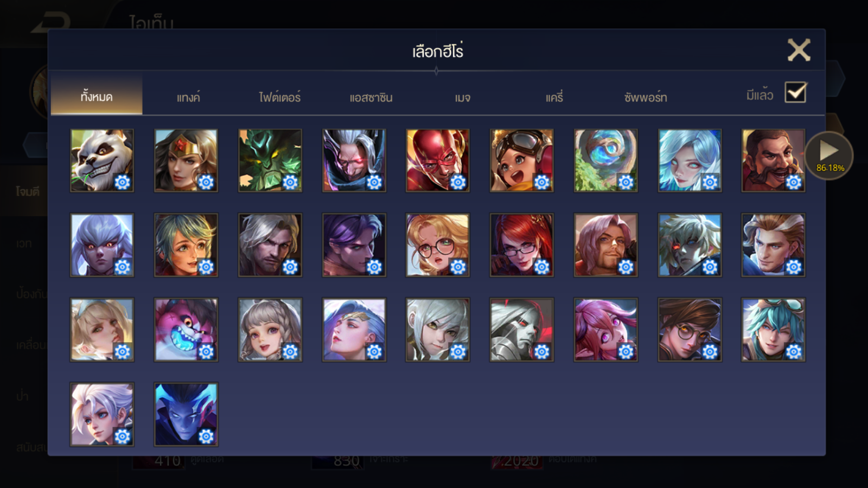Filter by the แอสซาซิน tab
The height and width of the screenshot is (488, 868).
[371, 98]
